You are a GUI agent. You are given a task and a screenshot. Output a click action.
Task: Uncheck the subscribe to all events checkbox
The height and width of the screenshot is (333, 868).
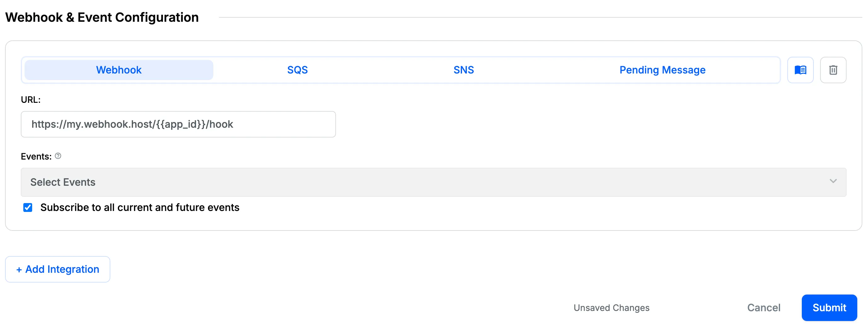(x=28, y=207)
